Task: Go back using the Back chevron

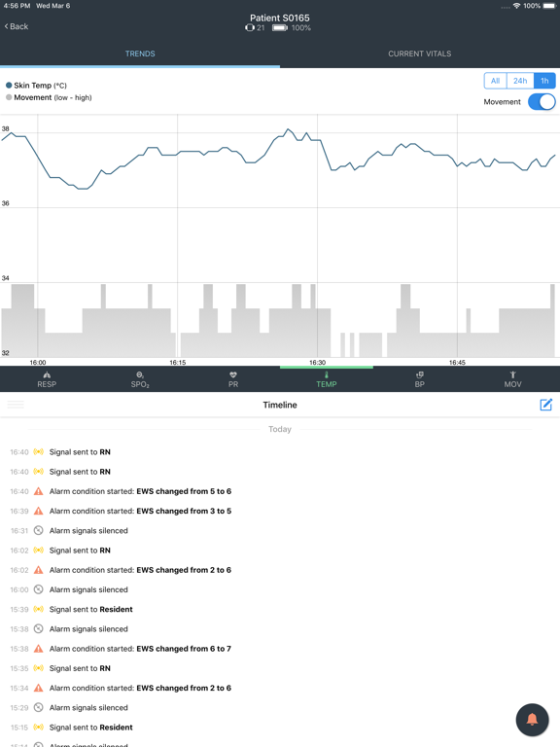Action: (17, 26)
